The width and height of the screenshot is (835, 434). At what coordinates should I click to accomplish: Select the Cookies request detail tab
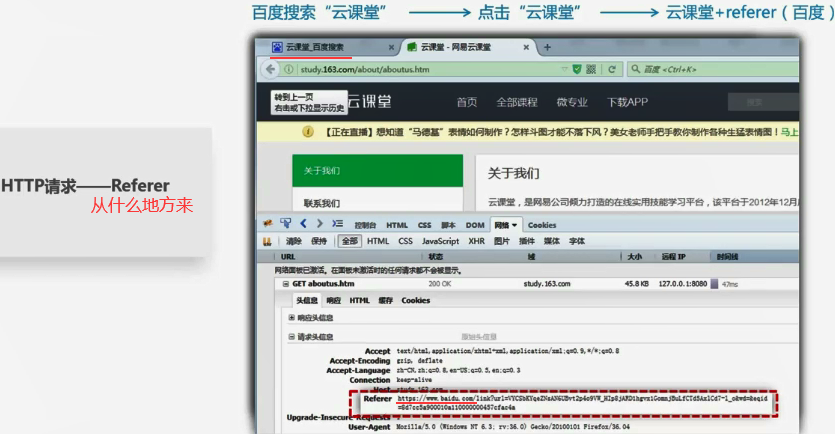point(416,300)
